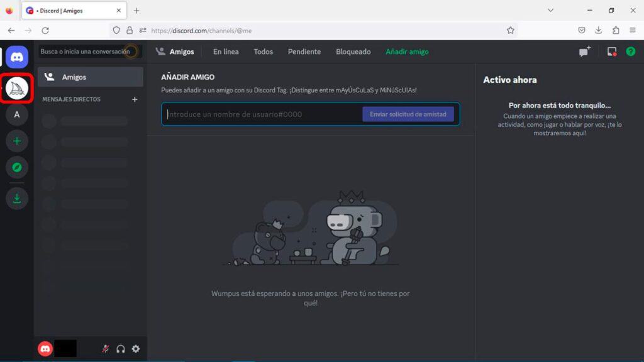Go forward to the next page
The image size is (644, 362).
click(x=28, y=30)
